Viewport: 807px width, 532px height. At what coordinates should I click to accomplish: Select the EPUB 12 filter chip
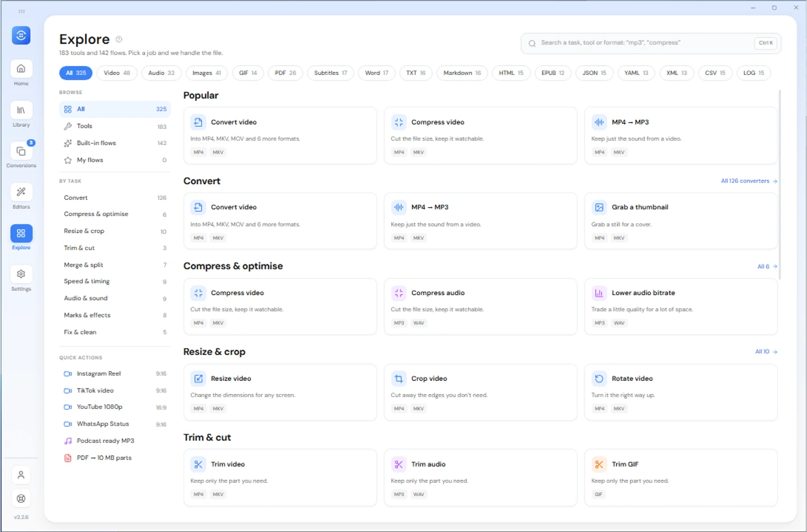pyautogui.click(x=553, y=73)
